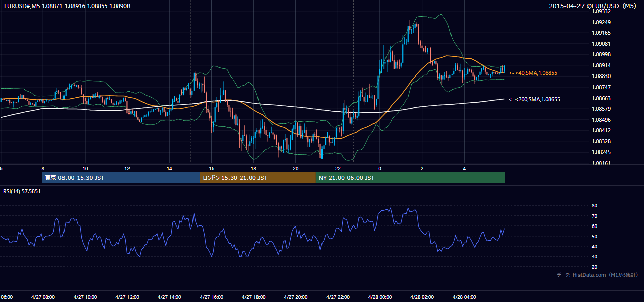Viewport: 644px width, 302px height.
Task: Click the HistData.com data source credit
Action: 598,275
